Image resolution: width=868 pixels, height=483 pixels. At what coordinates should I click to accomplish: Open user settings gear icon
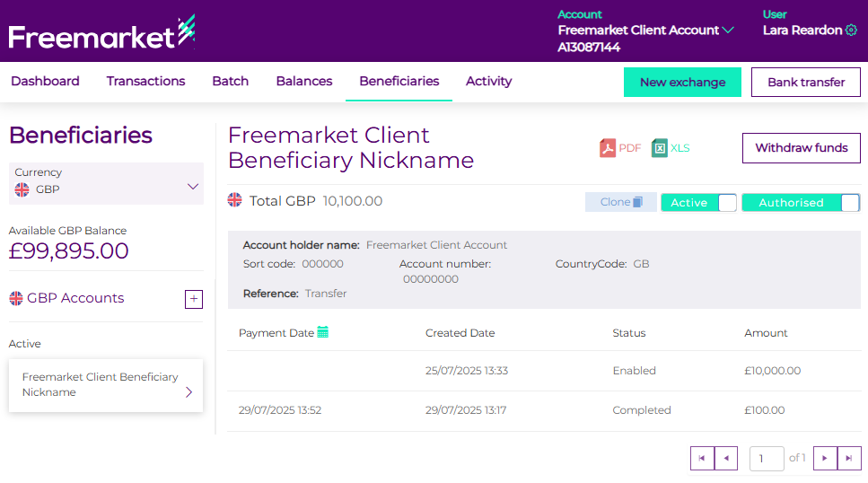point(851,31)
